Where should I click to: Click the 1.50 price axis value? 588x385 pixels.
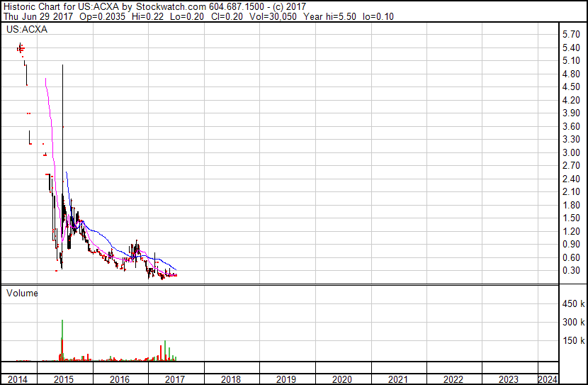(x=571, y=218)
